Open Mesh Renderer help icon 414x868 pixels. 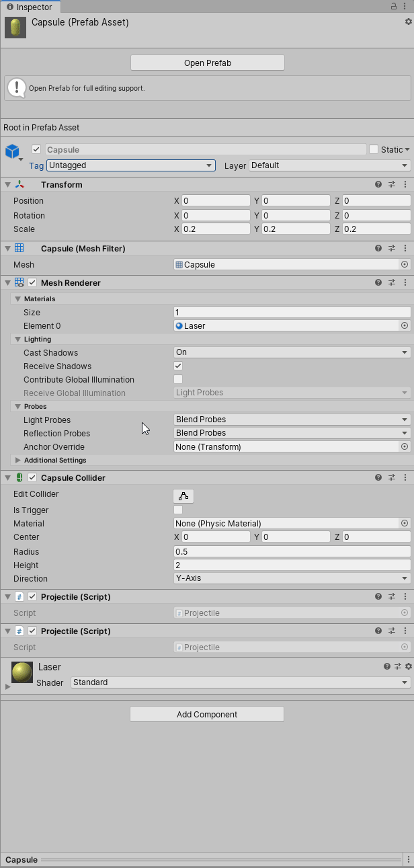tap(378, 282)
